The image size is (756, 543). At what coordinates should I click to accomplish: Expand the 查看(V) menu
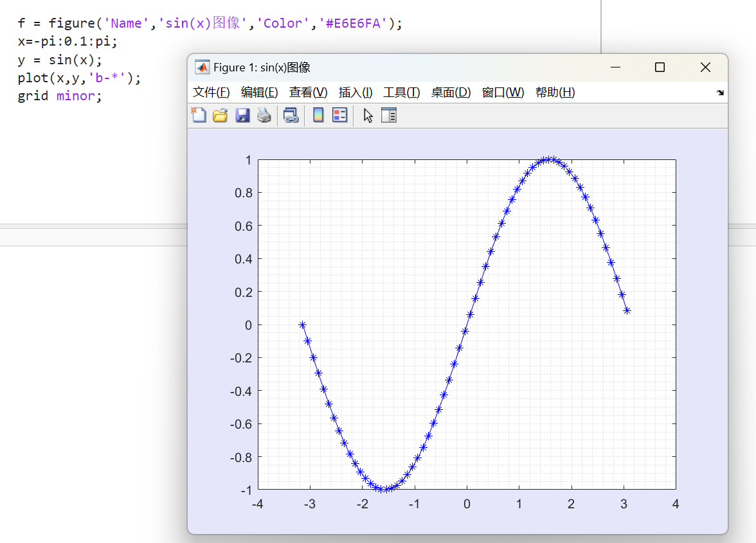[x=308, y=93]
